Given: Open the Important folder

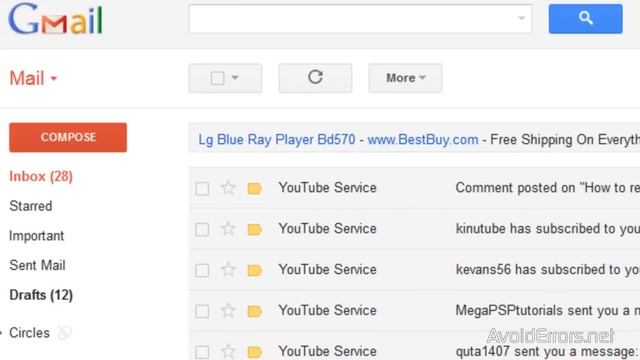Looking at the screenshot, I should pos(36,236).
